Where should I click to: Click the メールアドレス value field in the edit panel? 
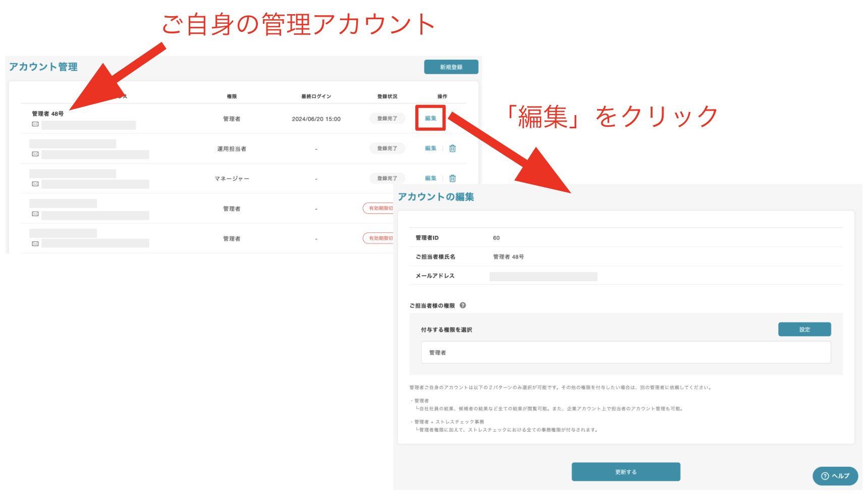click(542, 276)
